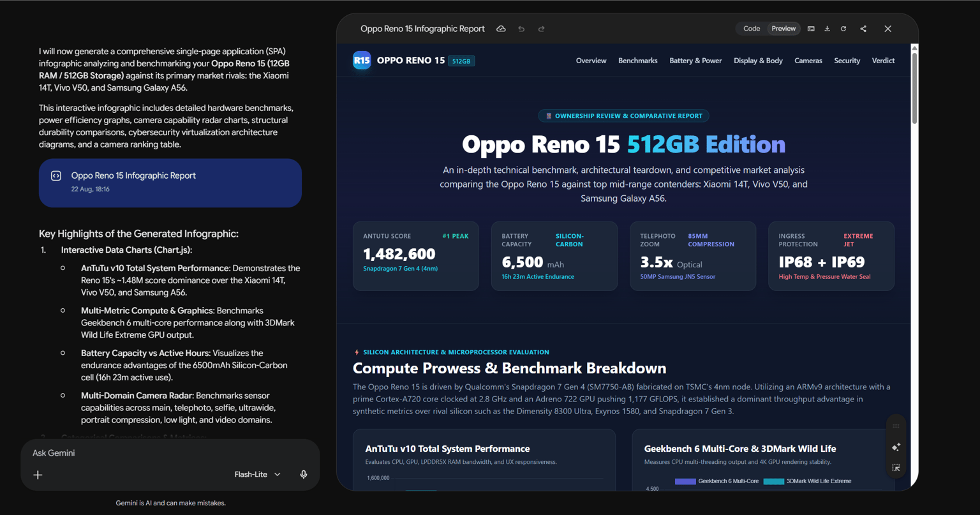Switch to the Preview view
The height and width of the screenshot is (515, 980).
pyautogui.click(x=783, y=29)
